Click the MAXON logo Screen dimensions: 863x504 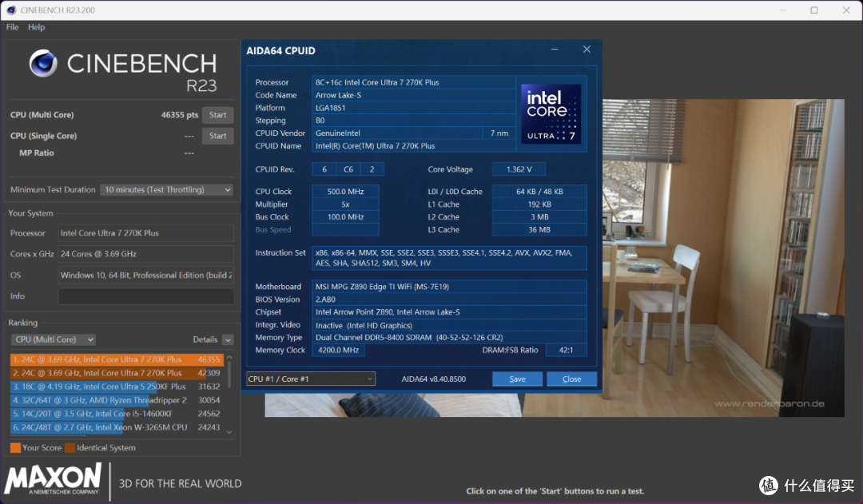[54, 480]
